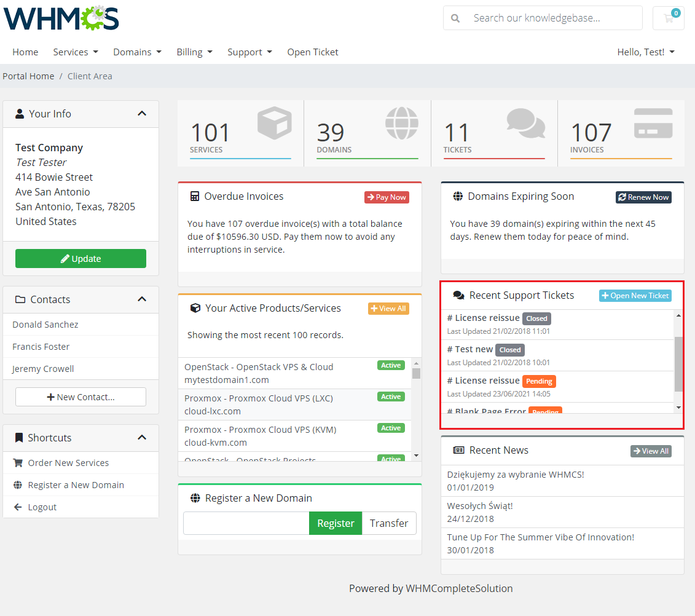Click the products list scrollbar thumb
This screenshot has width=695, height=616.
click(x=416, y=373)
